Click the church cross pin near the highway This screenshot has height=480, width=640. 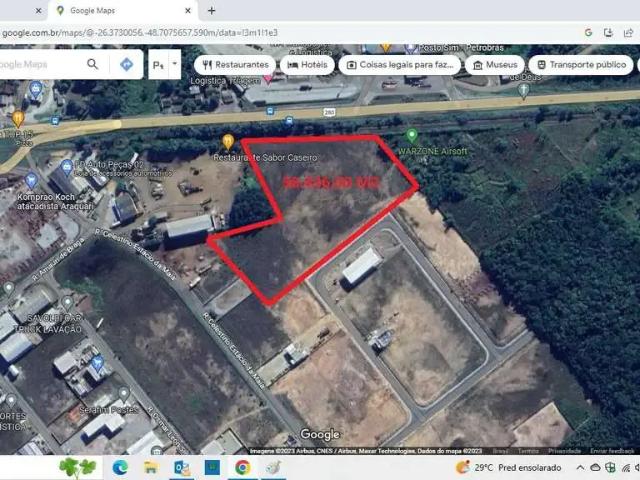click(x=524, y=90)
